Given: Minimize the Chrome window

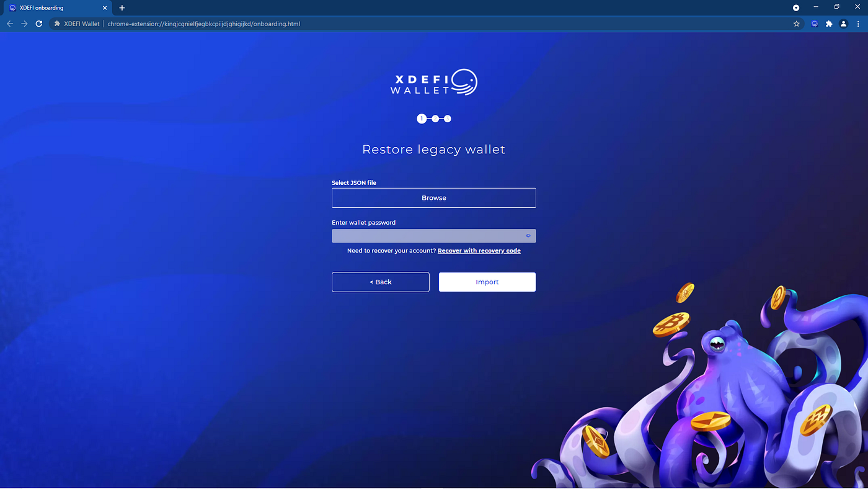Looking at the screenshot, I should [x=816, y=7].
